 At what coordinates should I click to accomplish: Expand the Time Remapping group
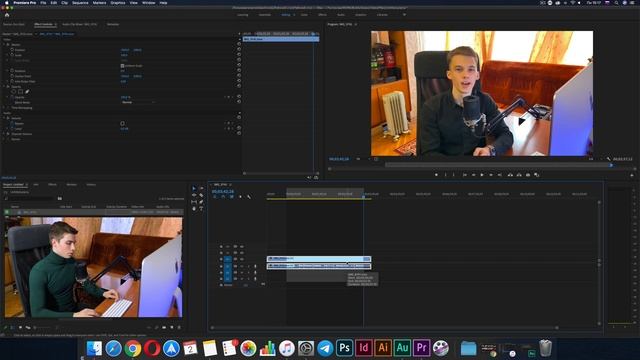click(x=4, y=108)
